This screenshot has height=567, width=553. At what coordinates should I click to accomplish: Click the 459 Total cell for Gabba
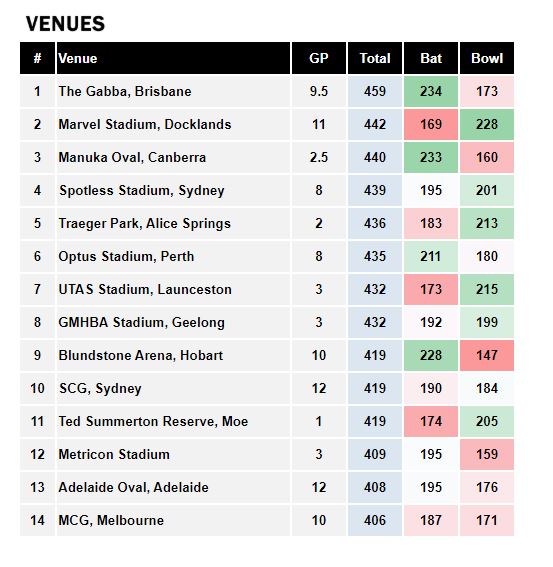pos(375,91)
